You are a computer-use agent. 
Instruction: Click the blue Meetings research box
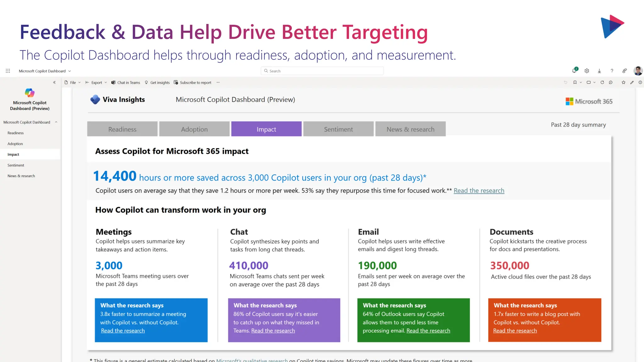[151, 320]
